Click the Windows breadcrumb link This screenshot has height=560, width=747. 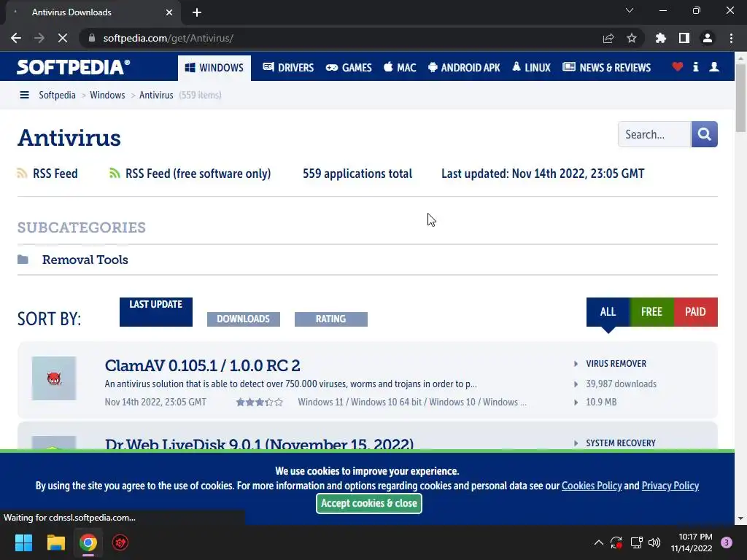[107, 96]
